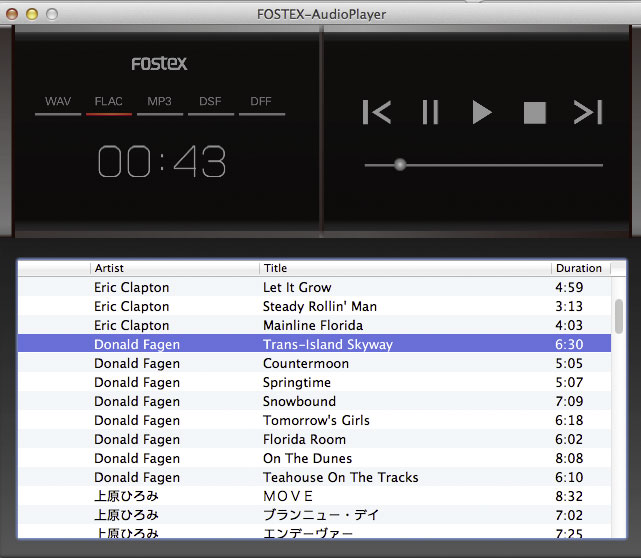Click the FOSTEX logo
Viewport: 641px width, 558px height.
click(159, 63)
